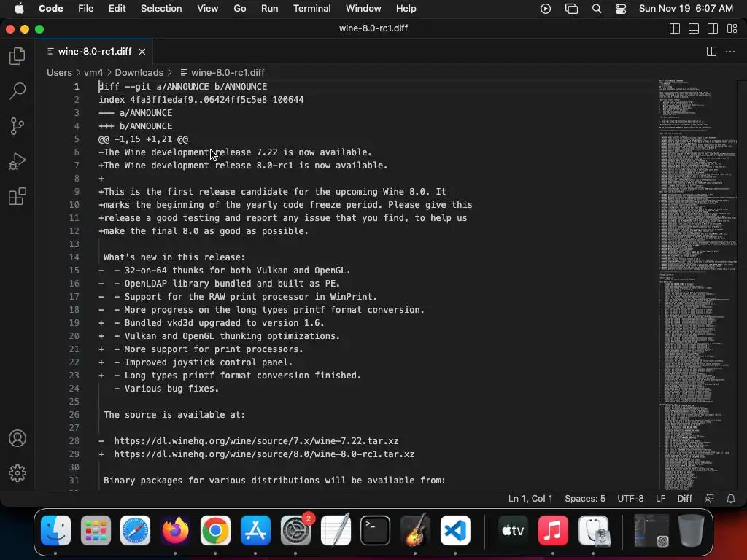Click the screen mirroring menu bar icon
Screen dimensions: 747x560
(571, 9)
